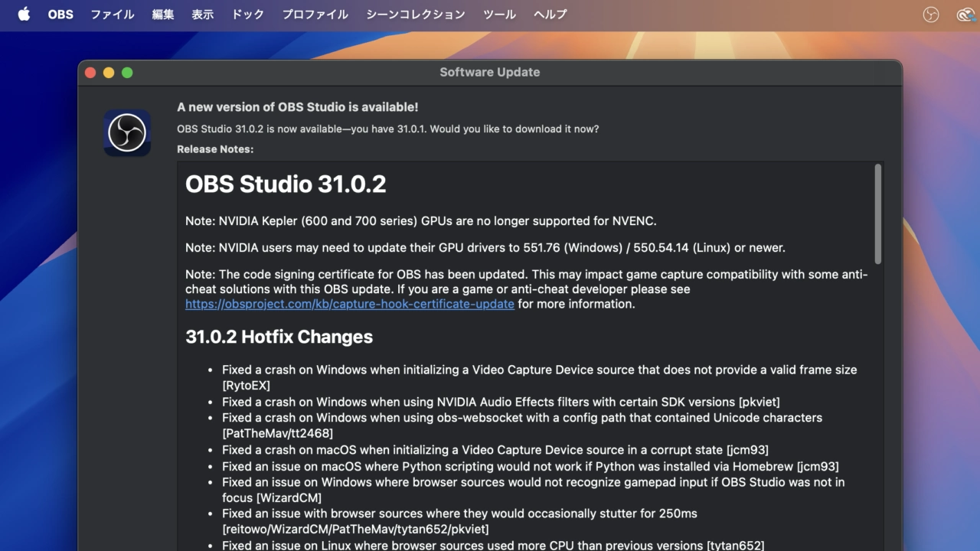Minimize the Software Update window
This screenshot has width=980, height=551.
pyautogui.click(x=109, y=73)
